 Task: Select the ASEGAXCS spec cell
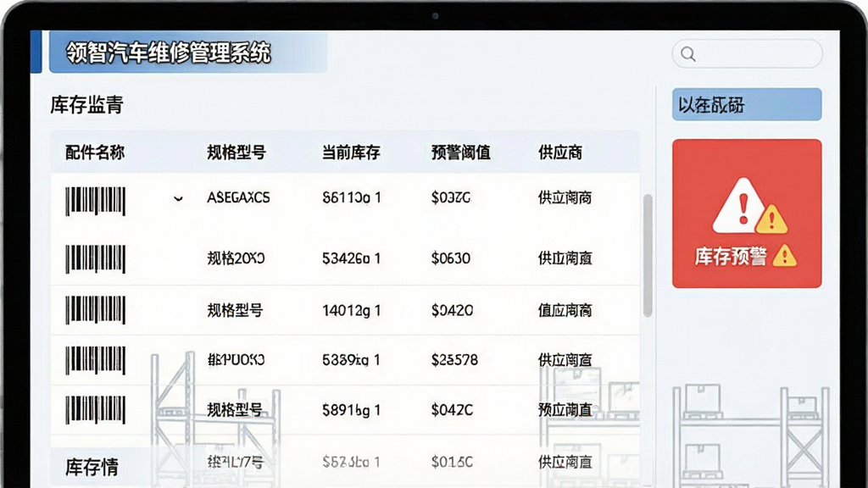point(238,197)
